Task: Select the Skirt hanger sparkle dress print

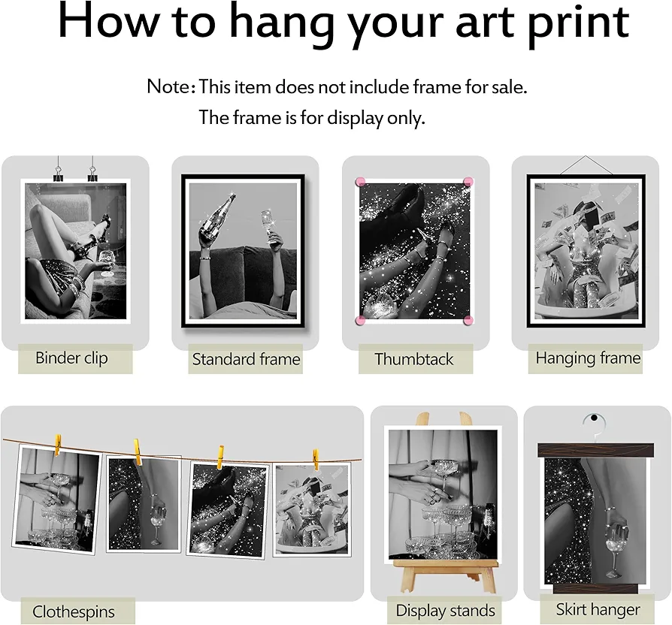Action: pyautogui.click(x=596, y=521)
